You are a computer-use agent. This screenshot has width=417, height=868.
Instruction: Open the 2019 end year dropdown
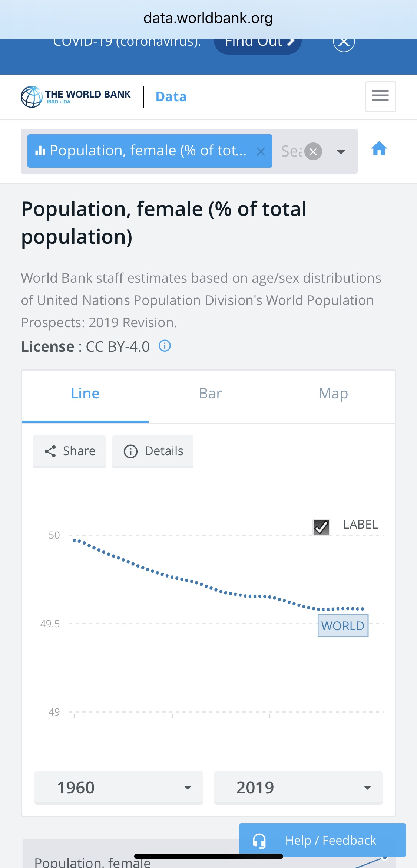pos(298,787)
